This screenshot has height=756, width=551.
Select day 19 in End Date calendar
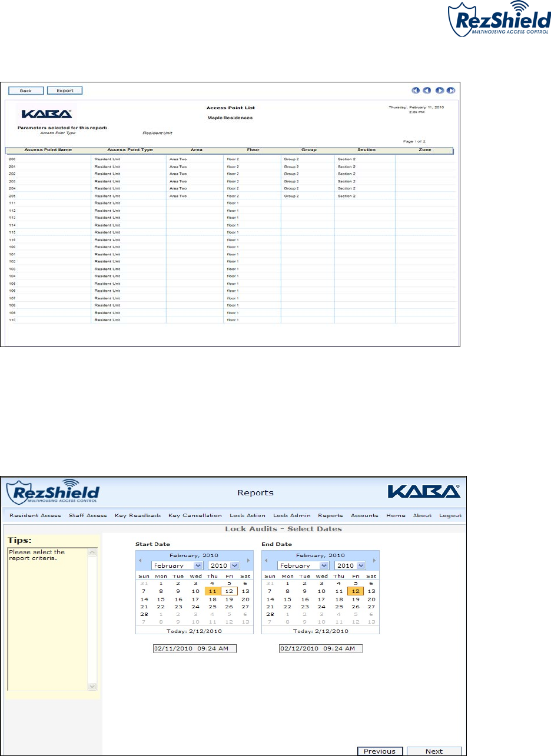coord(356,599)
